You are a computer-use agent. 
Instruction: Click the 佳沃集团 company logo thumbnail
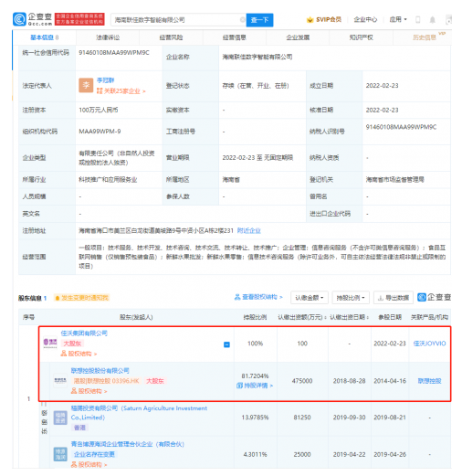[50, 343]
